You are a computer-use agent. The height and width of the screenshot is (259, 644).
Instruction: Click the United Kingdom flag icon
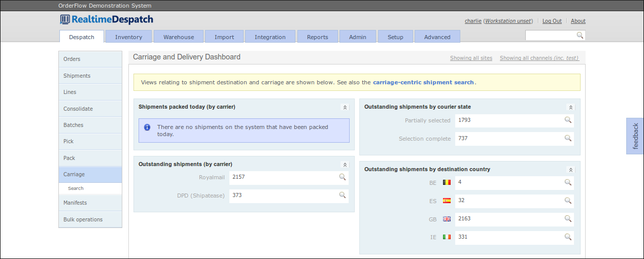[x=447, y=219]
